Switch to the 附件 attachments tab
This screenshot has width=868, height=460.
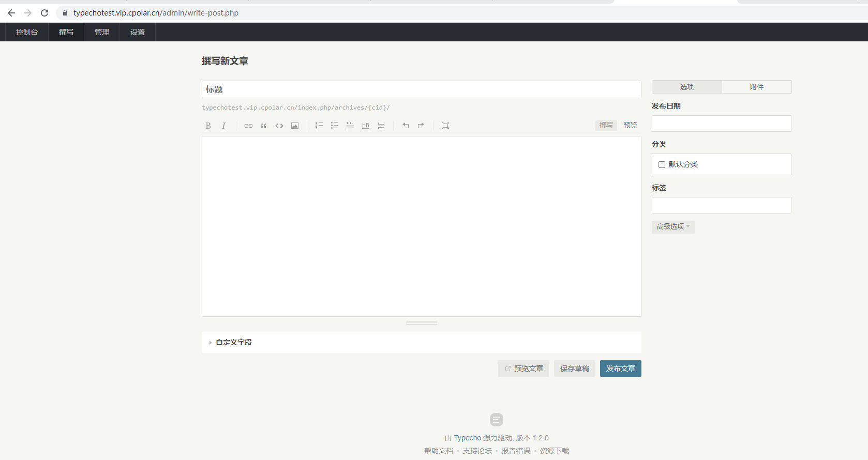click(x=757, y=87)
